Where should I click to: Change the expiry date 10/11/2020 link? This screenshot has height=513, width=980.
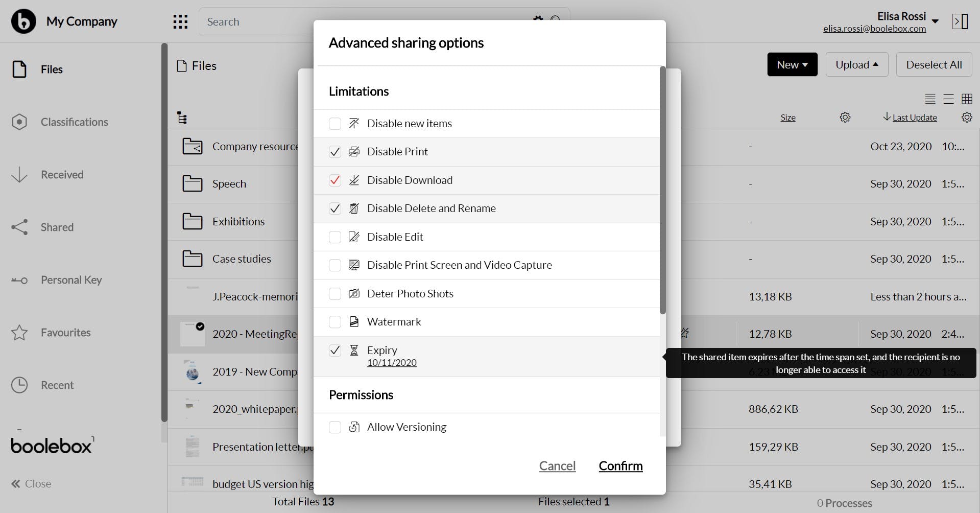click(x=392, y=363)
